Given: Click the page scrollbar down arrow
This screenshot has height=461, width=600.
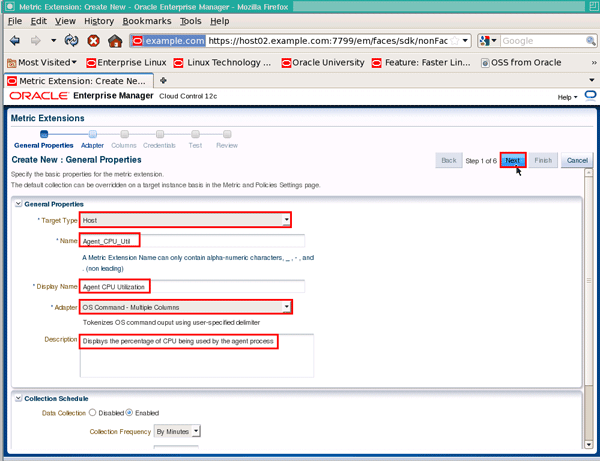Looking at the screenshot, I should click(589, 444).
